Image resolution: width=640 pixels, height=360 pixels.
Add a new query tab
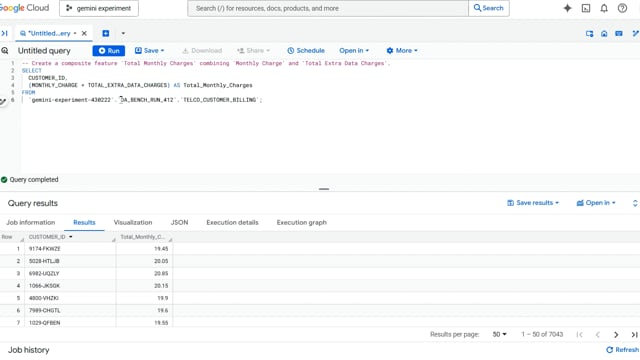[106, 33]
